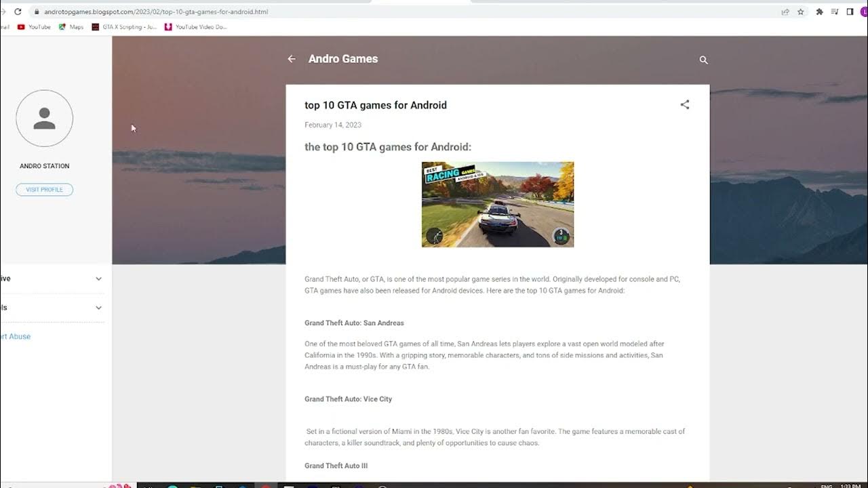This screenshot has width=868, height=488.
Task: Click the heading 'the top 10 GTA games for Android:'
Action: coord(388,147)
